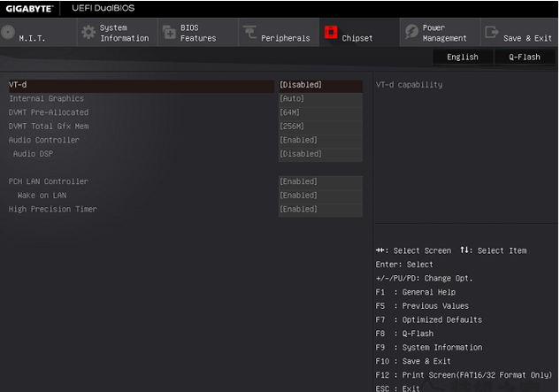Click the Change Opt. help line
This screenshot has height=392, width=560.
click(425, 279)
